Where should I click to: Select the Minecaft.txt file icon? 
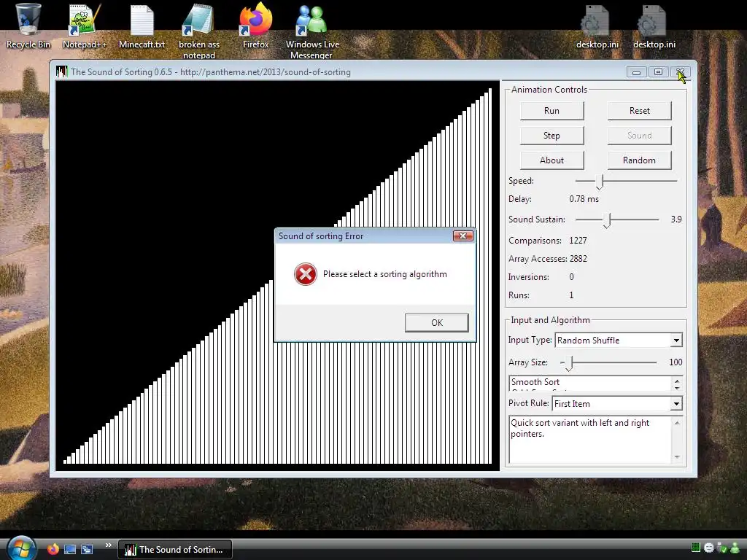click(142, 26)
